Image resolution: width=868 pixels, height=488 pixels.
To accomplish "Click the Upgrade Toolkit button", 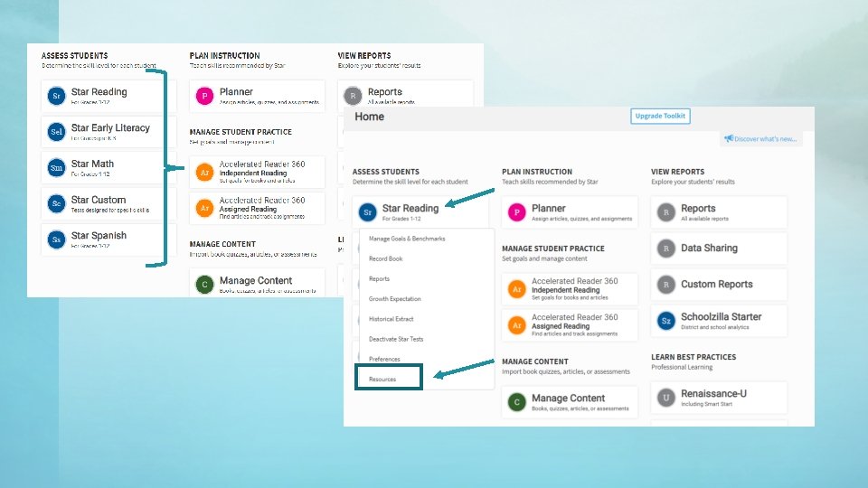I will click(660, 116).
